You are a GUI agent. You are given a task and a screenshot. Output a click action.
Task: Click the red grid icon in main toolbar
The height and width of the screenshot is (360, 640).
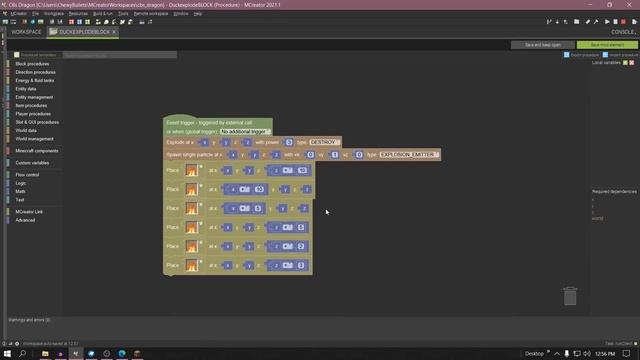(71, 22)
